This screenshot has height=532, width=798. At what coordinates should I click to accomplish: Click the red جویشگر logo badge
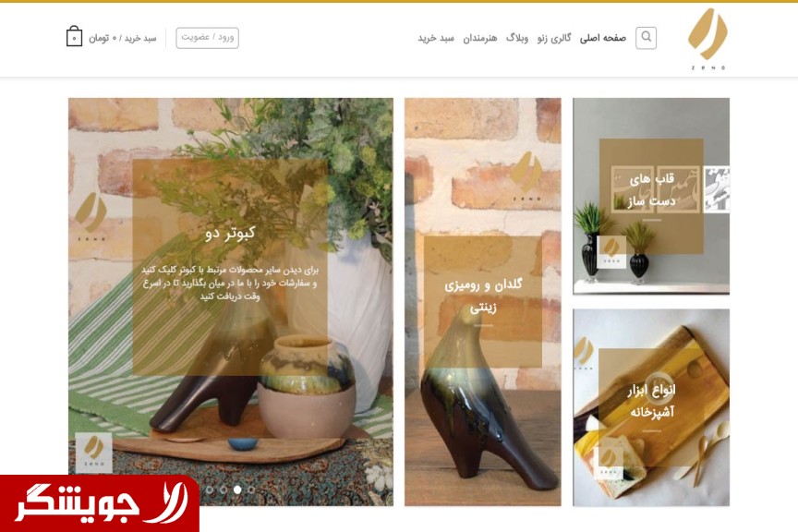(99, 503)
